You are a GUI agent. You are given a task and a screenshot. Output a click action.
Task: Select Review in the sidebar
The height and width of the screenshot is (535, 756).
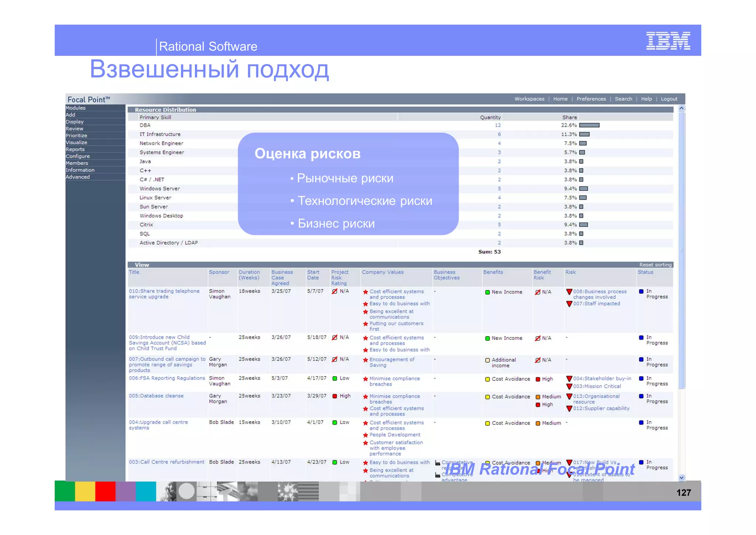(x=74, y=129)
